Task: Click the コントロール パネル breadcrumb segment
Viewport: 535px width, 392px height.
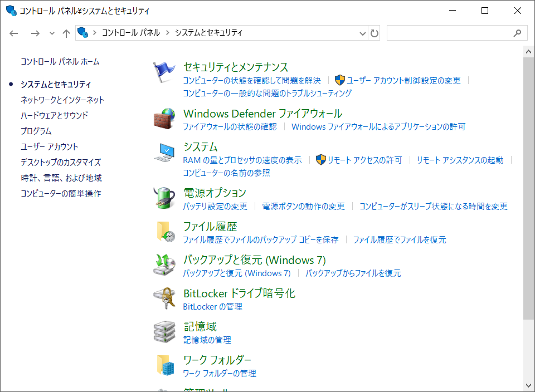Action: pos(131,33)
